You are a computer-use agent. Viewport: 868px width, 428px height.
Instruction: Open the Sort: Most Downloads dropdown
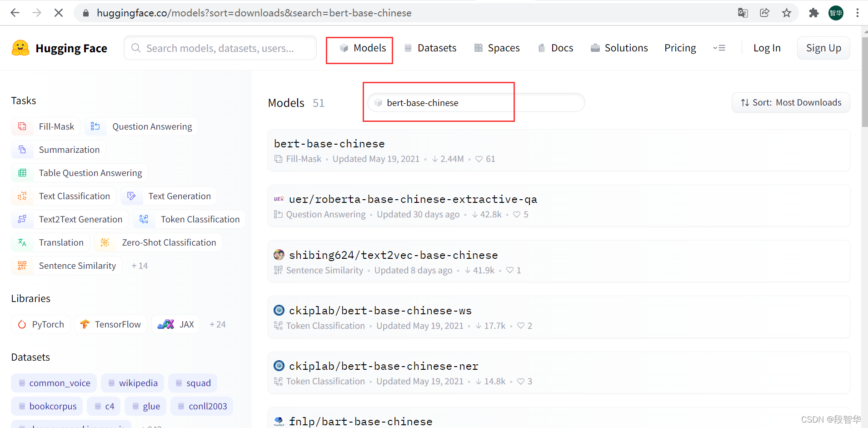click(791, 102)
